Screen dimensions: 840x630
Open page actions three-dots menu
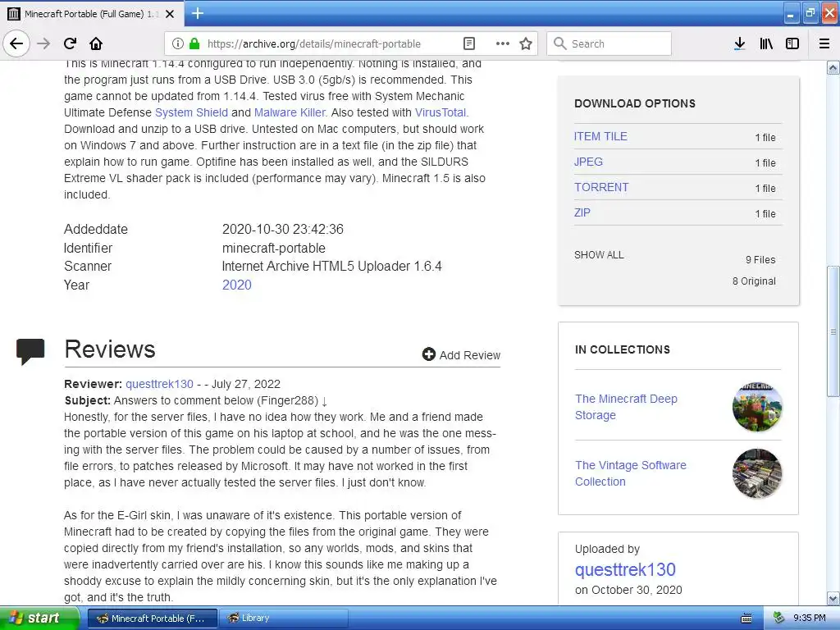[503, 43]
